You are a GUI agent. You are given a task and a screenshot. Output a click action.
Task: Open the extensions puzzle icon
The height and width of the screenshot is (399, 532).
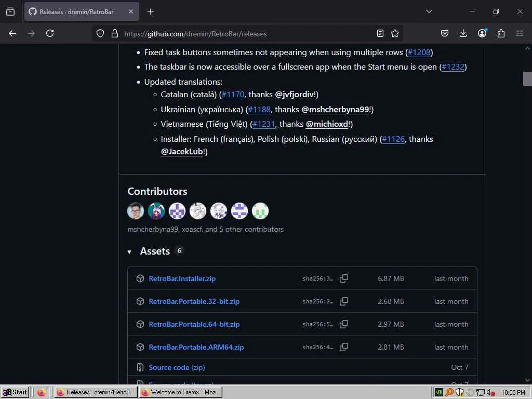coord(501,33)
